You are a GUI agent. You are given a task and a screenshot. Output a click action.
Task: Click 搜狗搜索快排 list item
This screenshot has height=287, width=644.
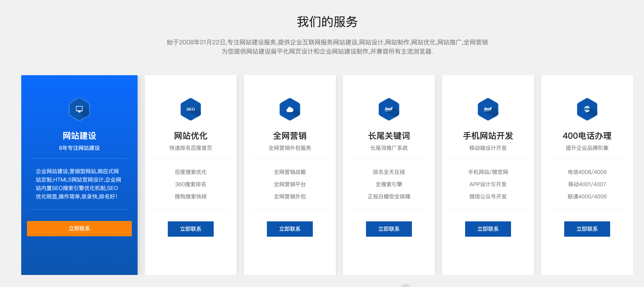coord(191,196)
